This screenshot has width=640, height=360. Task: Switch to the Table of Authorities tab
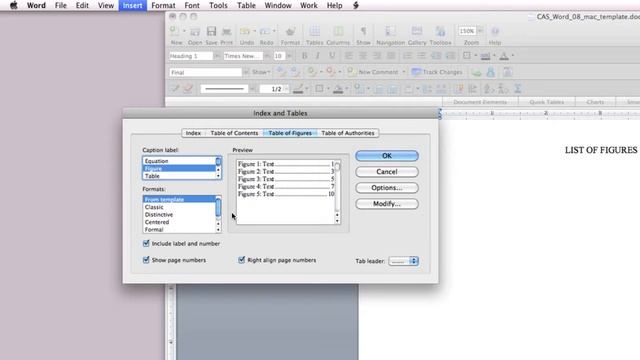coord(348,133)
